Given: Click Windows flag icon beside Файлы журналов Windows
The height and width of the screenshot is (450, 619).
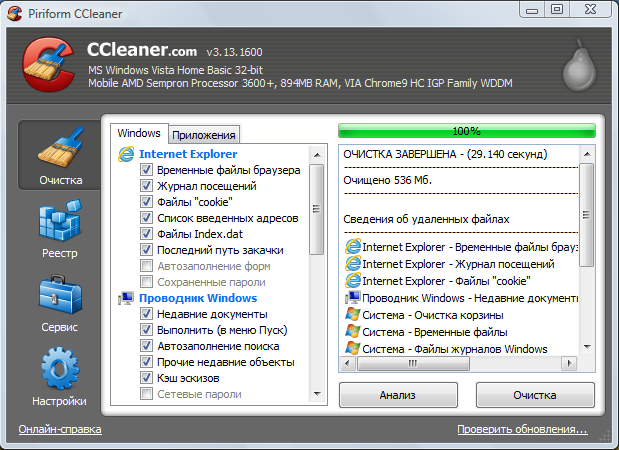Looking at the screenshot, I should (x=353, y=349).
